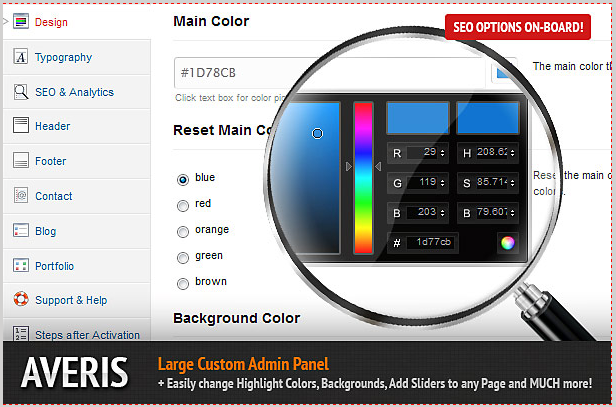The width and height of the screenshot is (616, 407).
Task: Select the blue radio button
Action: 183,180
